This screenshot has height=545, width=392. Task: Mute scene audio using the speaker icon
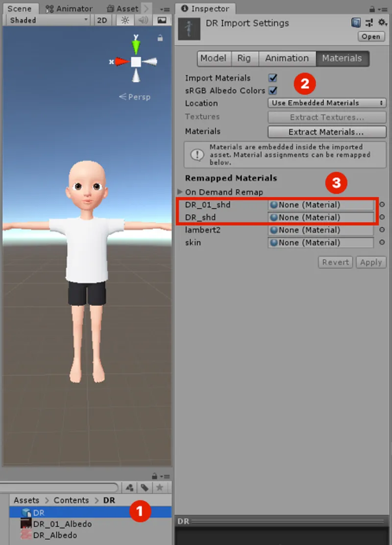[143, 20]
